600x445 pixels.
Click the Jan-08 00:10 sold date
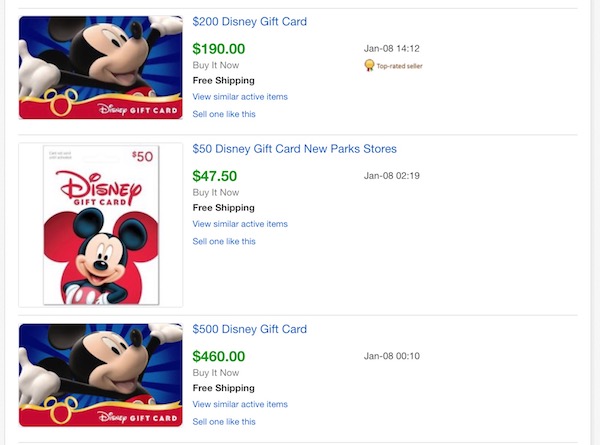coord(391,356)
